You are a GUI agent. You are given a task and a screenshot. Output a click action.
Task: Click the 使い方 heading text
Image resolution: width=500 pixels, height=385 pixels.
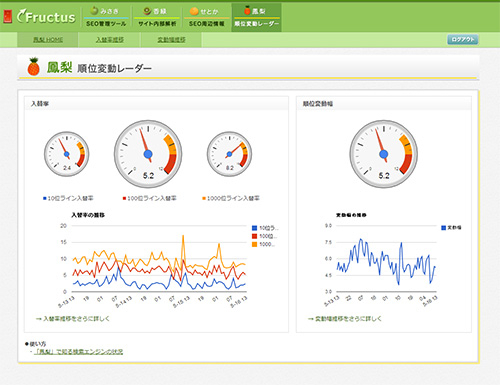[x=38, y=344]
